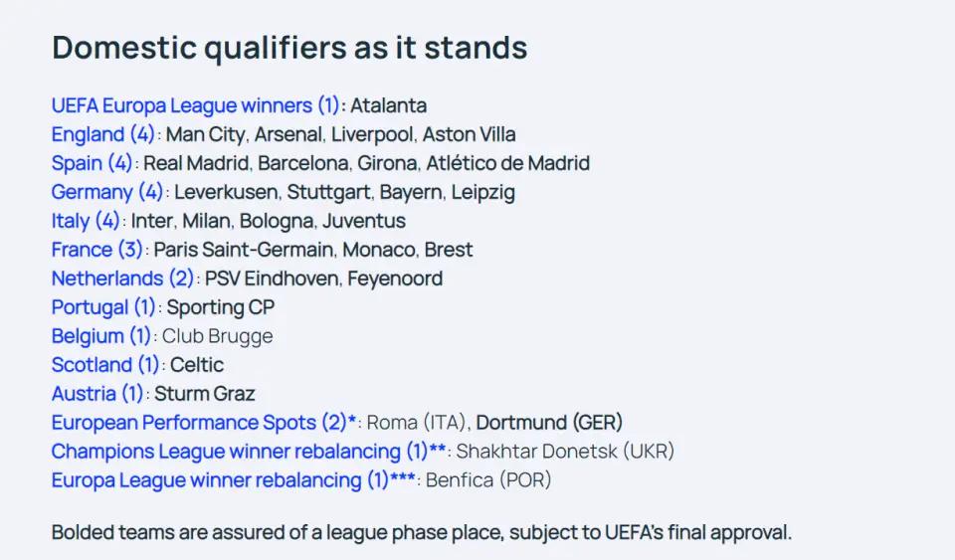Open the Germany (4) link

click(x=107, y=192)
